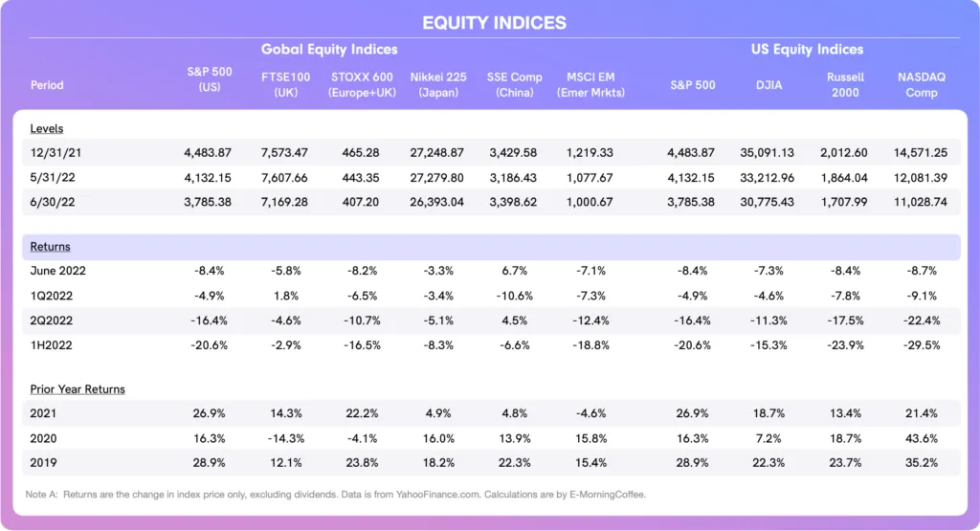Click Nikkei value 27,248.87

[436, 152]
